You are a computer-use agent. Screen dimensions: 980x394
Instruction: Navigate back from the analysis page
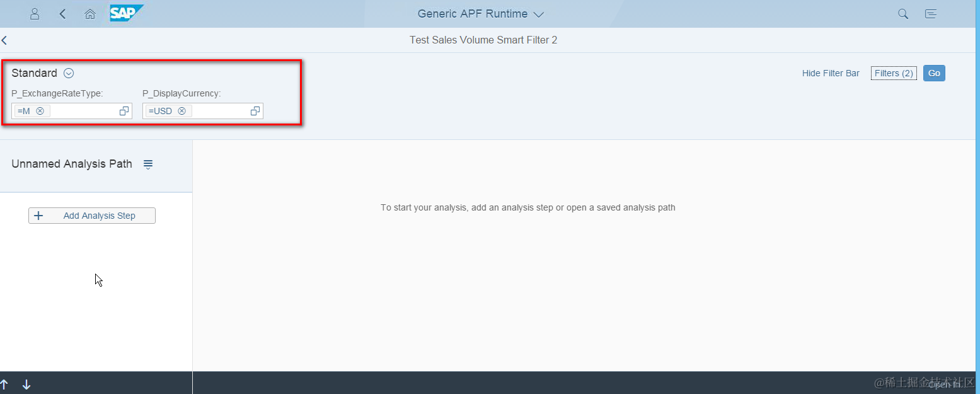4,40
